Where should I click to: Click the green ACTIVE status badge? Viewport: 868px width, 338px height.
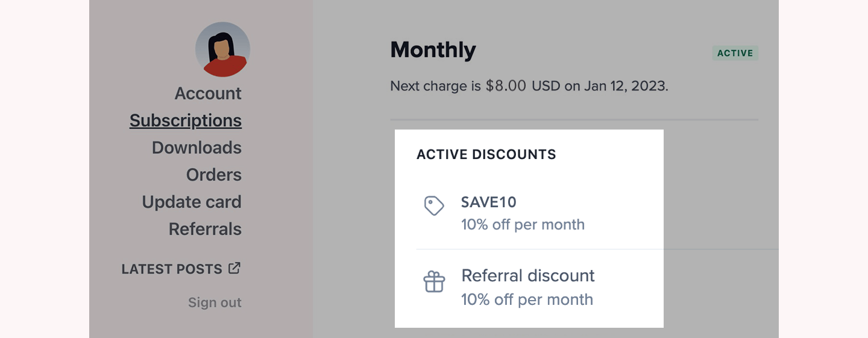(x=735, y=53)
